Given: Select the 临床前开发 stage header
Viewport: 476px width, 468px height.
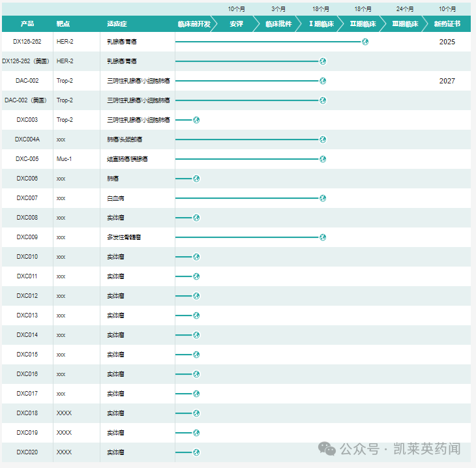Looking at the screenshot, I should [194, 24].
